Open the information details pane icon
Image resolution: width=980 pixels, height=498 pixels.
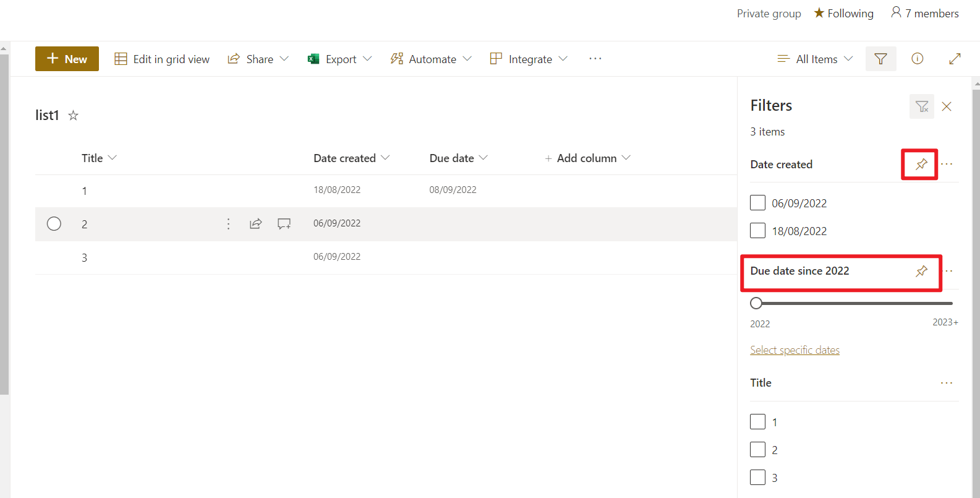tap(918, 59)
